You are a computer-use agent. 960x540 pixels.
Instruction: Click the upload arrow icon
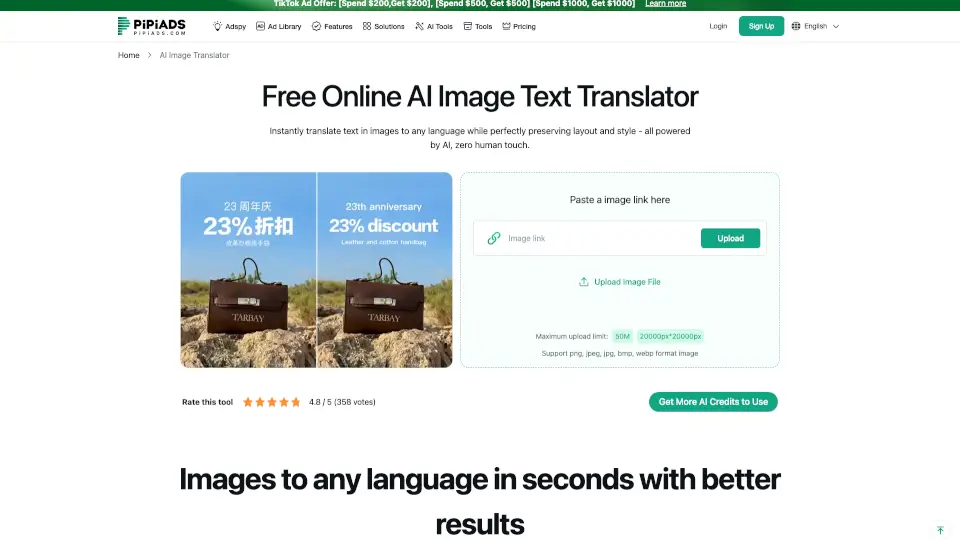tap(584, 282)
